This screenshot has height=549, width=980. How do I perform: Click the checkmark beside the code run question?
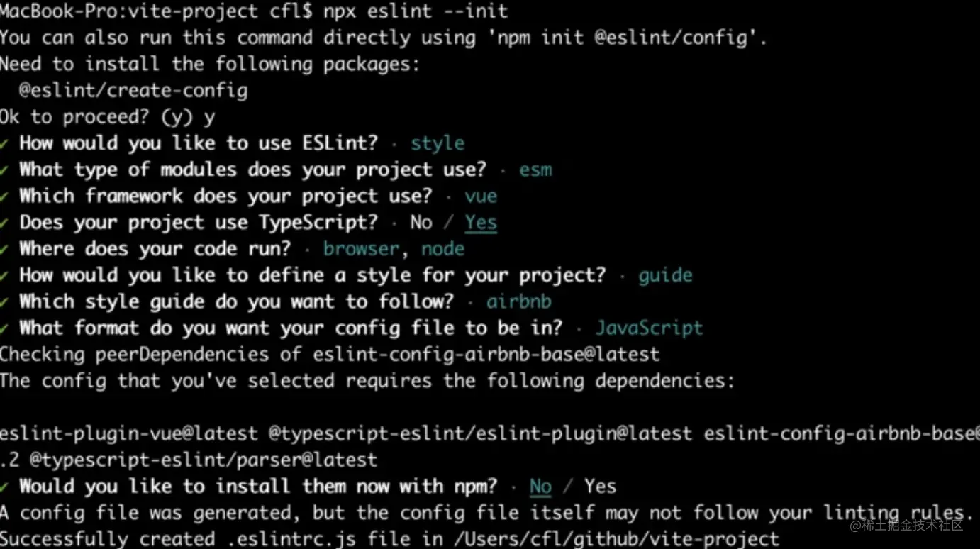tap(4, 249)
